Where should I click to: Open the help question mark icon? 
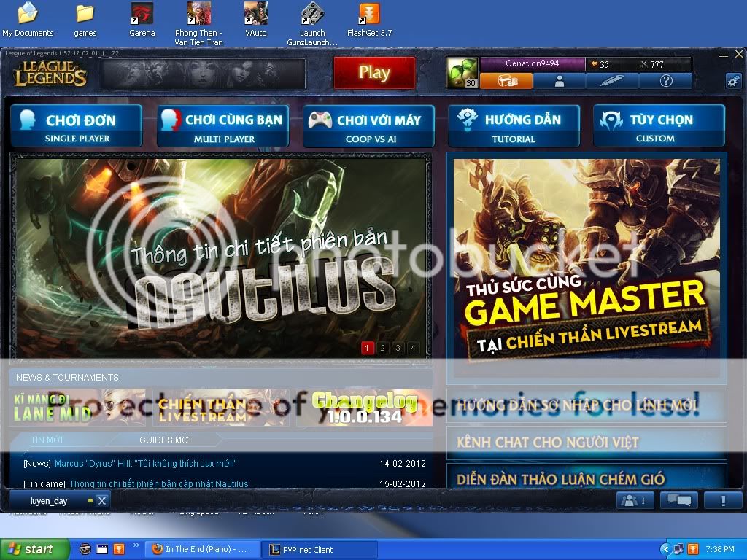pyautogui.click(x=665, y=81)
